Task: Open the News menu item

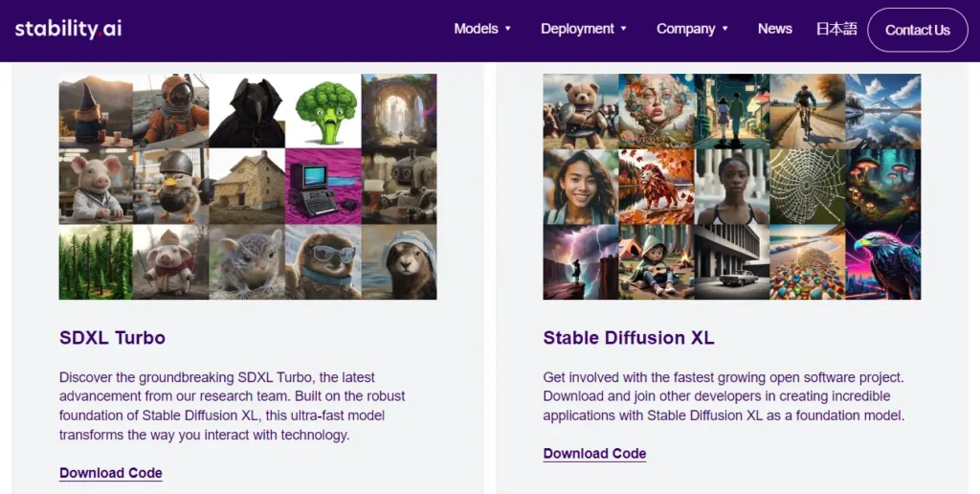Action: pyautogui.click(x=775, y=29)
